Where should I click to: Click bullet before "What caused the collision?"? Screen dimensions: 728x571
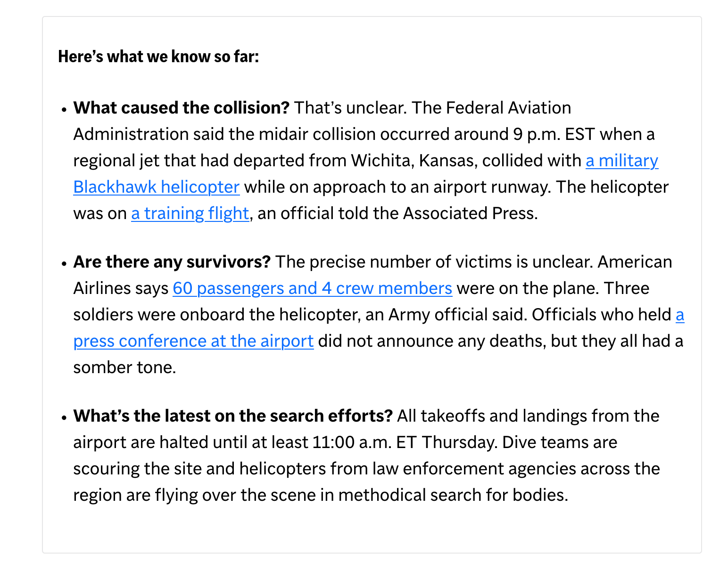[x=64, y=109]
